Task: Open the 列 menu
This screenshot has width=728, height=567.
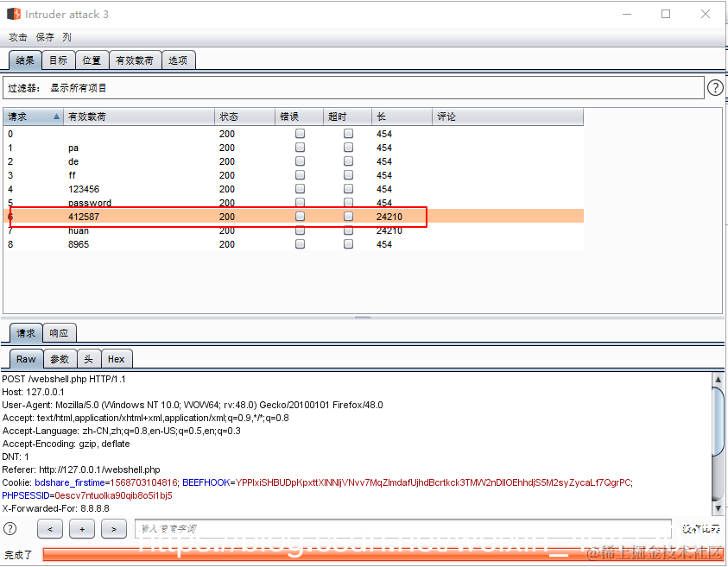Action: pyautogui.click(x=66, y=37)
